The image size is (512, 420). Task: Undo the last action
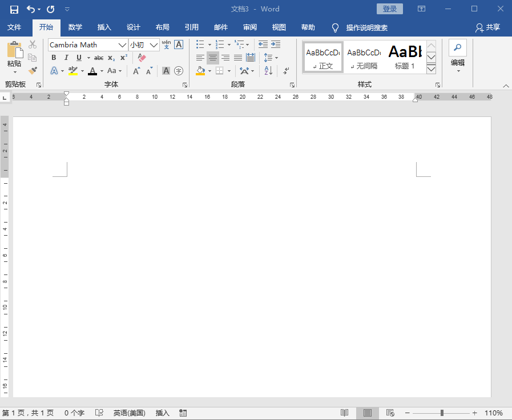pos(31,10)
